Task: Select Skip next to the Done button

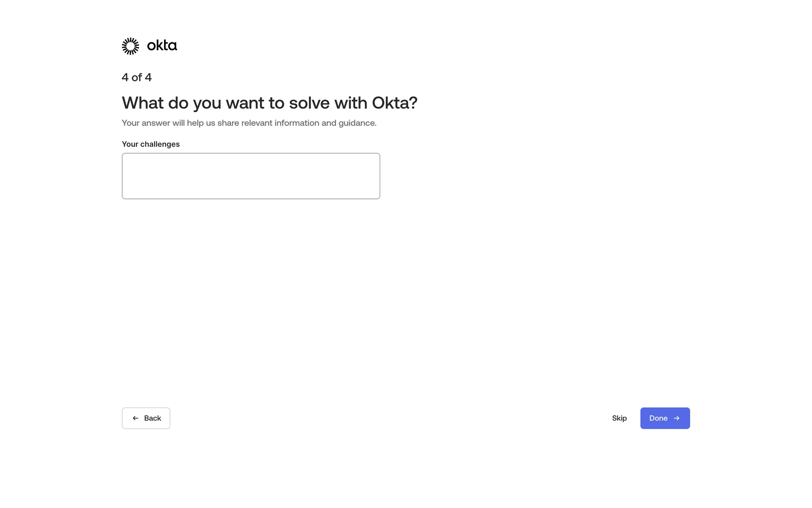Action: click(619, 418)
